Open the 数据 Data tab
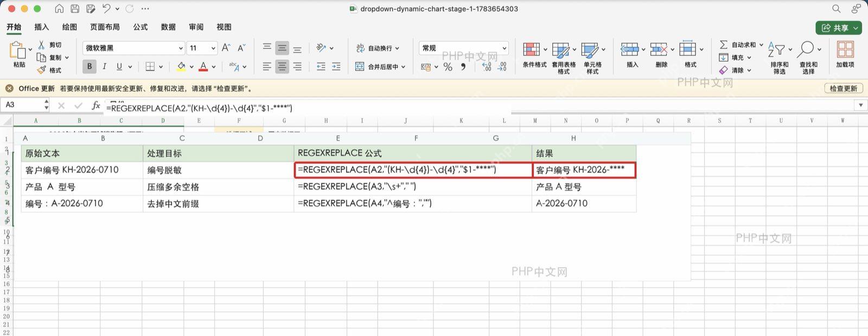The image size is (868, 336). (x=168, y=27)
